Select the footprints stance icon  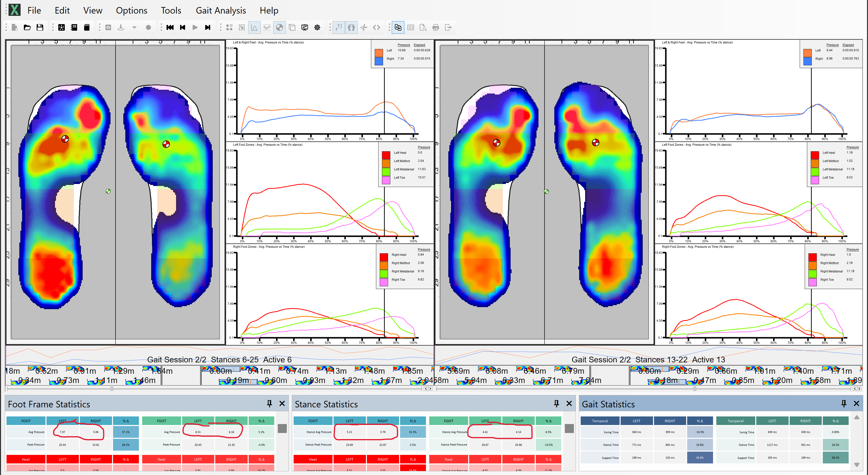click(351, 28)
